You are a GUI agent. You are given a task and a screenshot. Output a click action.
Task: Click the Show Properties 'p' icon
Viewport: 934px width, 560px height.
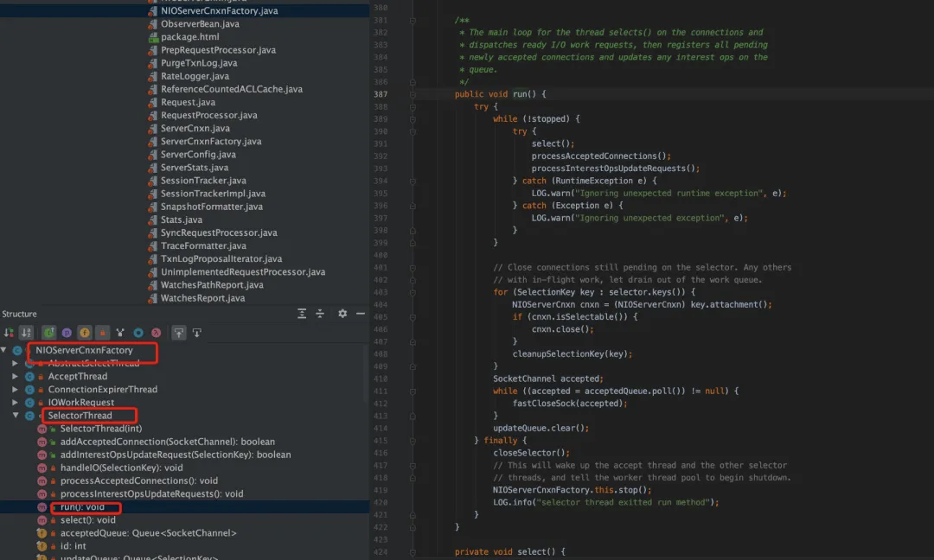pos(67,333)
